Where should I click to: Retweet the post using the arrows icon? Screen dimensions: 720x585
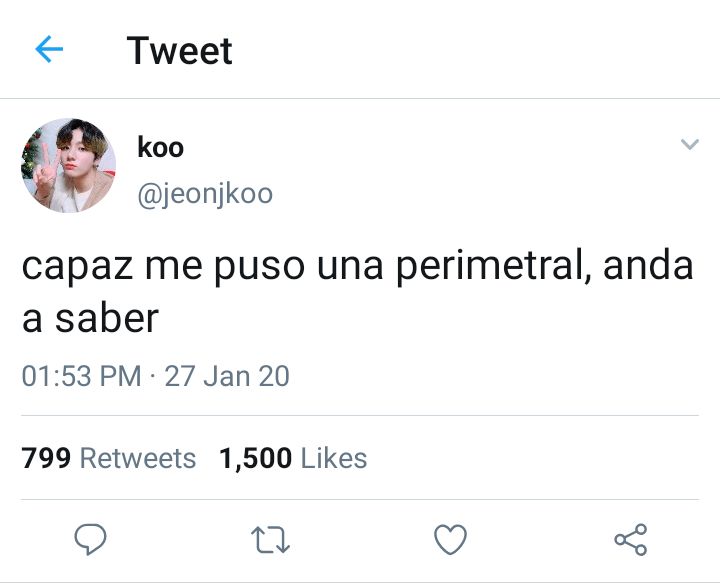click(x=270, y=540)
